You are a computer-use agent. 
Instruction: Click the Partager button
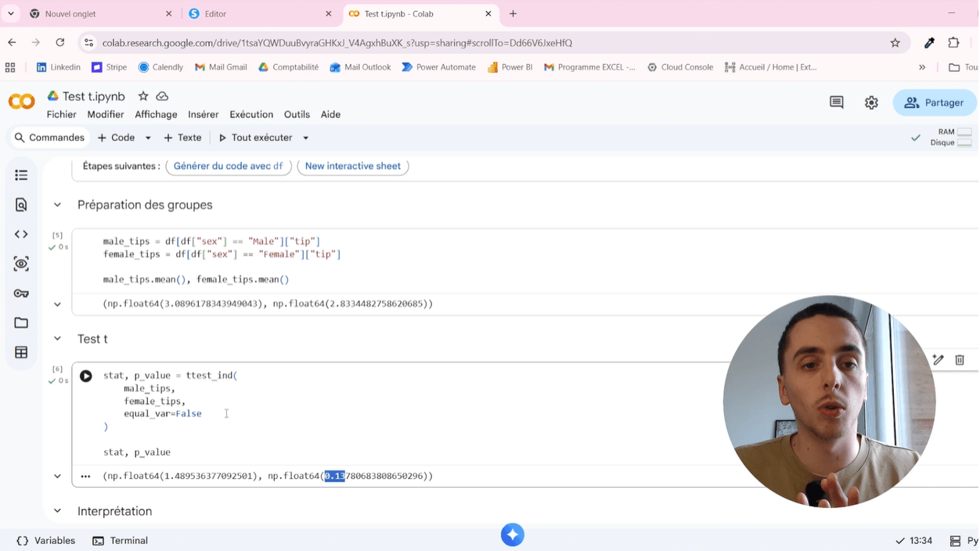pos(935,103)
